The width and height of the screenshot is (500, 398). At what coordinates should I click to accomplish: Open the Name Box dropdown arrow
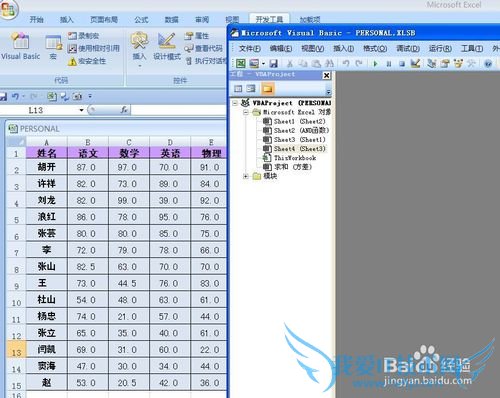click(81, 110)
